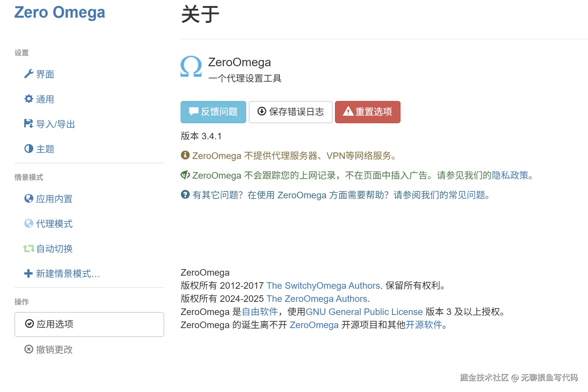The width and height of the screenshot is (588, 392).
Task: Click the 应用选项 button
Action: 89,324
